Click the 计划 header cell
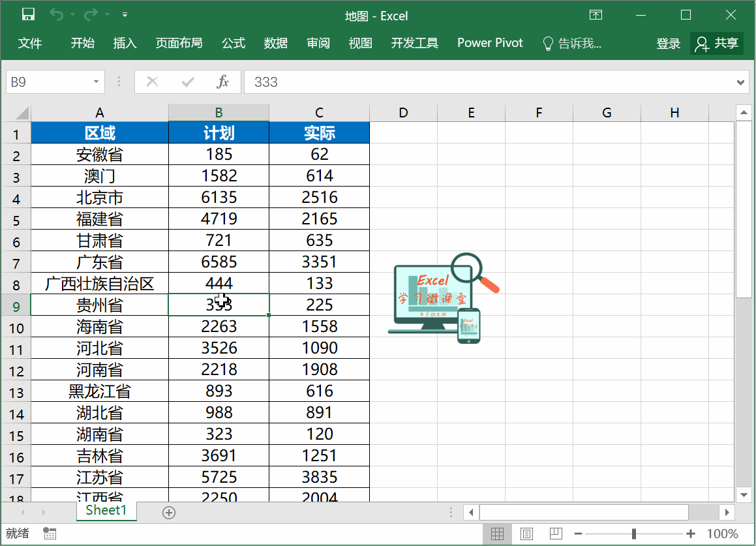Viewport: 756px width, 546px height. point(219,132)
